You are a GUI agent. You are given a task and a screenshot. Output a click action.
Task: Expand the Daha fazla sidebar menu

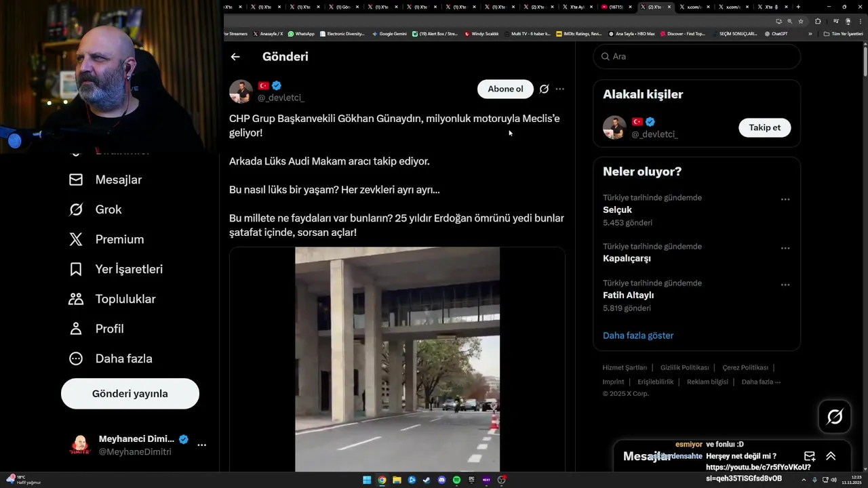(x=111, y=359)
